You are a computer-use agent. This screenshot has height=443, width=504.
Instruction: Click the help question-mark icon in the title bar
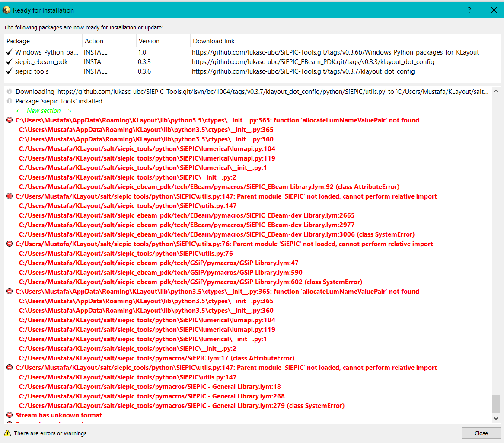coord(469,10)
